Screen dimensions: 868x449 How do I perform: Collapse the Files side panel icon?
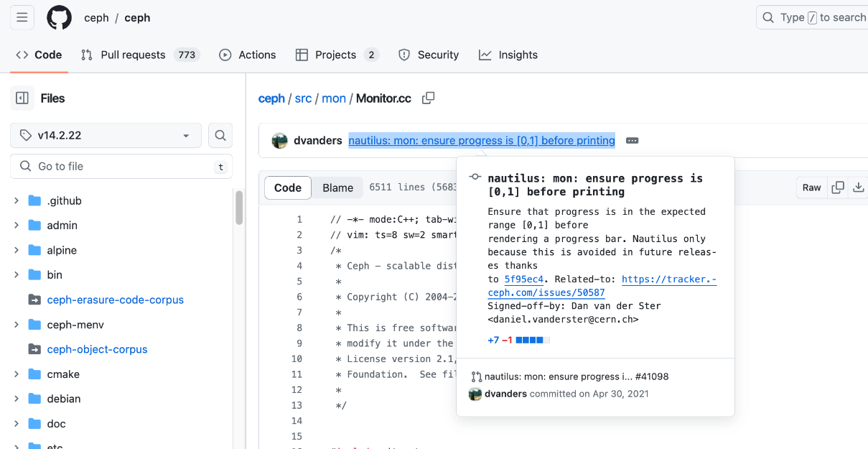click(22, 98)
